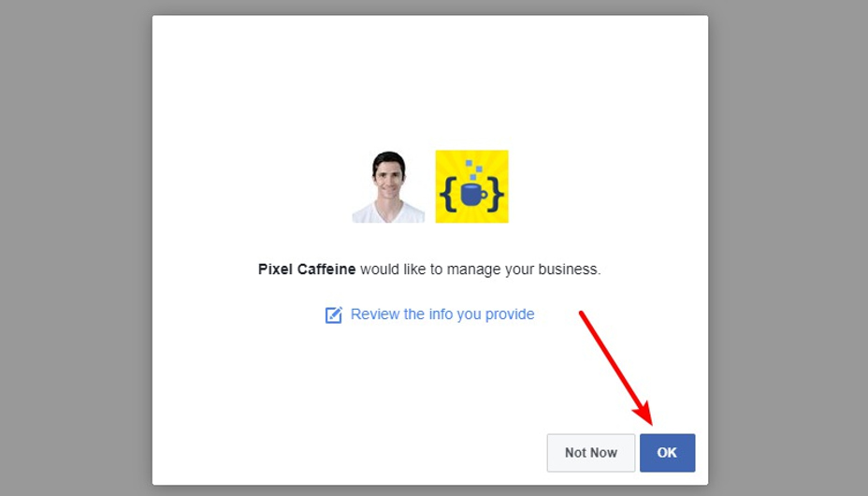Click 'would like to manage your business.' text
This screenshot has height=496, width=868.
coord(481,270)
